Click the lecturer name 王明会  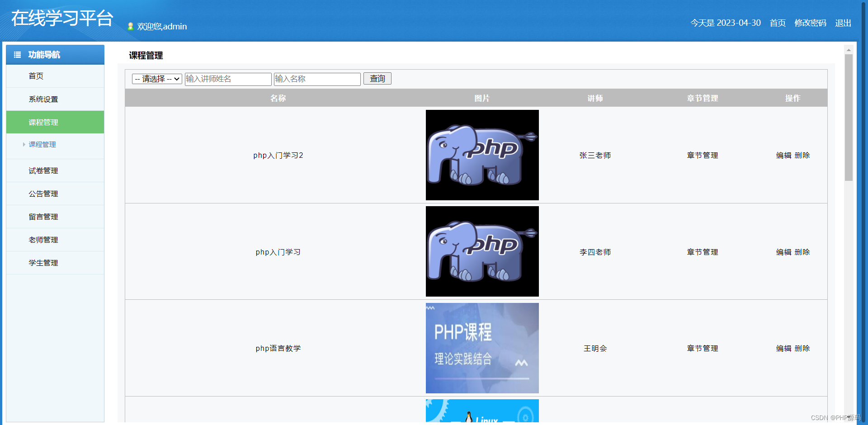coord(595,348)
